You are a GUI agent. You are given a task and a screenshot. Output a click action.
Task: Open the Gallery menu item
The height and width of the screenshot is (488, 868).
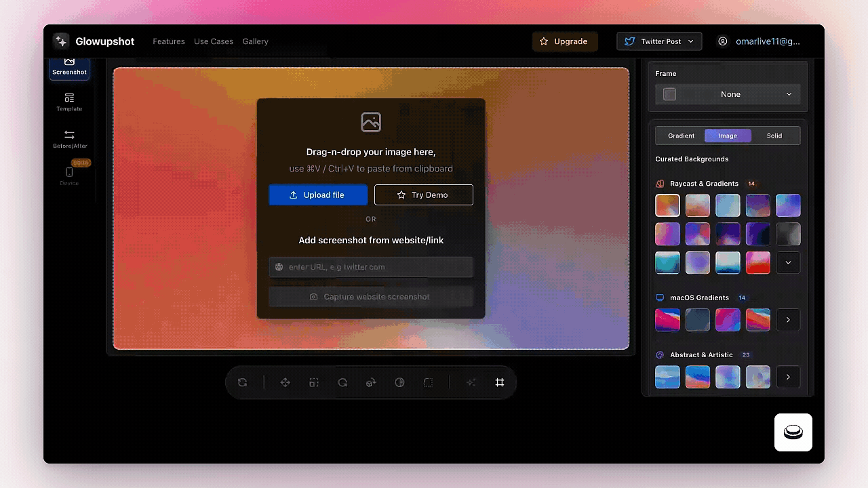click(255, 41)
